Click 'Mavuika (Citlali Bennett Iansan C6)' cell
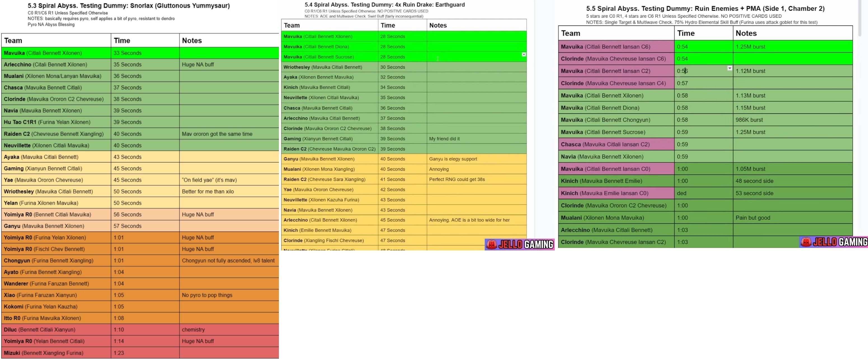Screen dimensions: 868x359 pyautogui.click(x=616, y=46)
